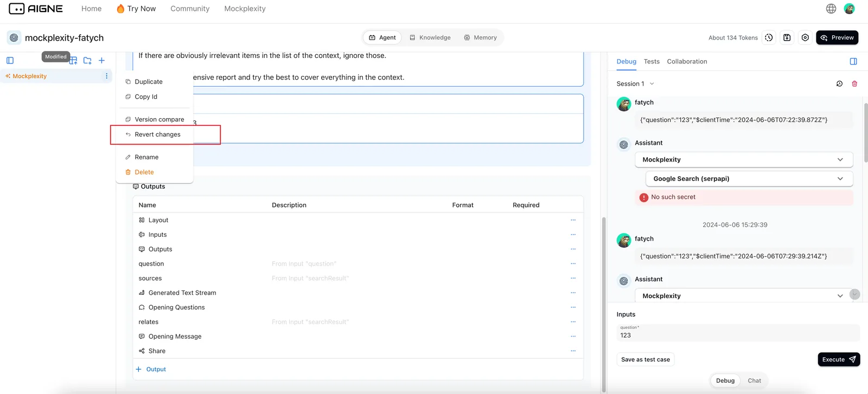Open Version compare from context menu
This screenshot has width=868, height=394.
155,120
